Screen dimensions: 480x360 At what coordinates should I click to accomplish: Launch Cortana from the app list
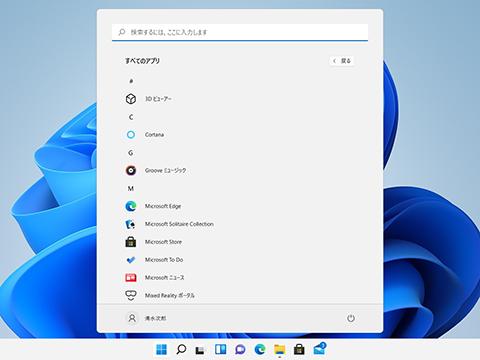[x=145, y=135]
